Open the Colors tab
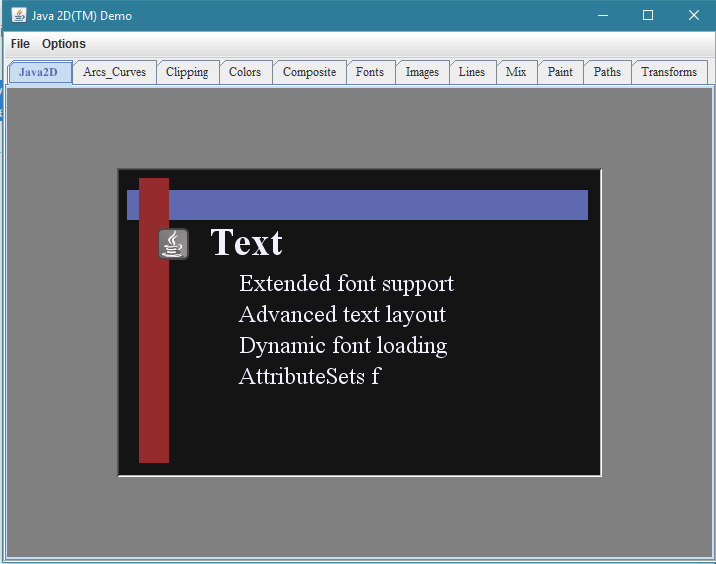This screenshot has height=564, width=716. point(245,72)
